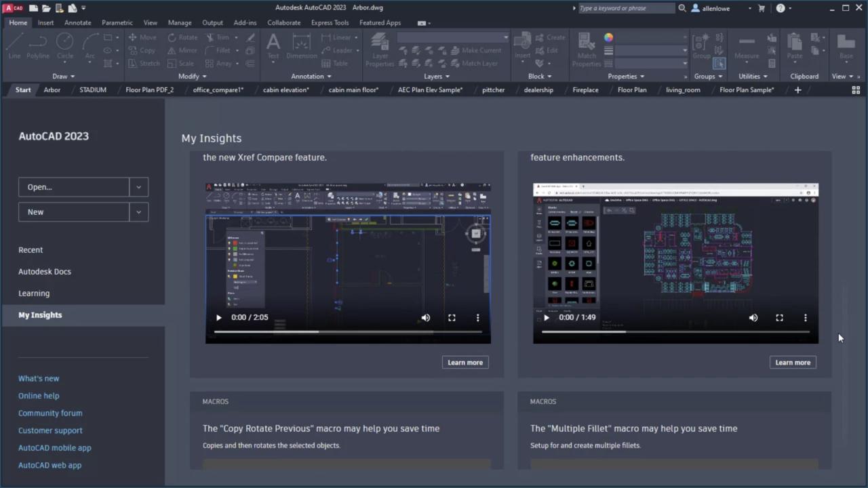Screen dimensions: 868x488
Task: Click the New file icon in quick access toolbar
Action: [33, 8]
